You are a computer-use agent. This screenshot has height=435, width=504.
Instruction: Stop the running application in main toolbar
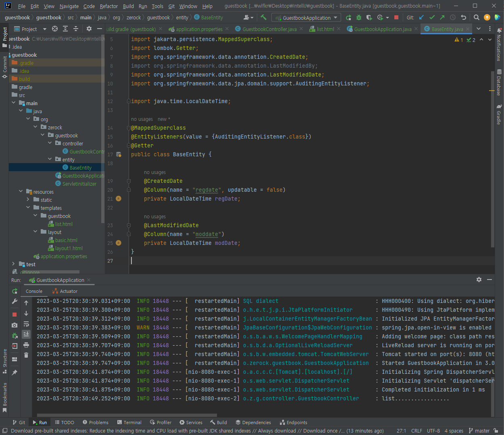pos(396,17)
